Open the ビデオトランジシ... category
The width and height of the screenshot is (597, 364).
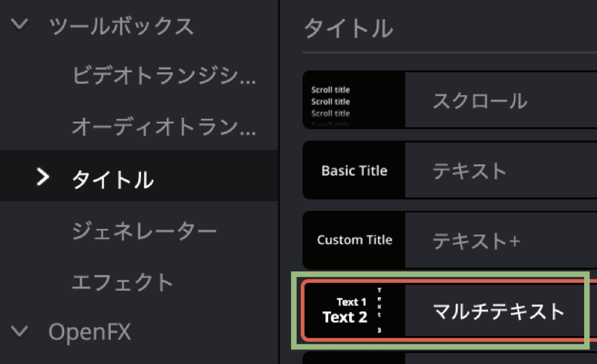coord(163,76)
